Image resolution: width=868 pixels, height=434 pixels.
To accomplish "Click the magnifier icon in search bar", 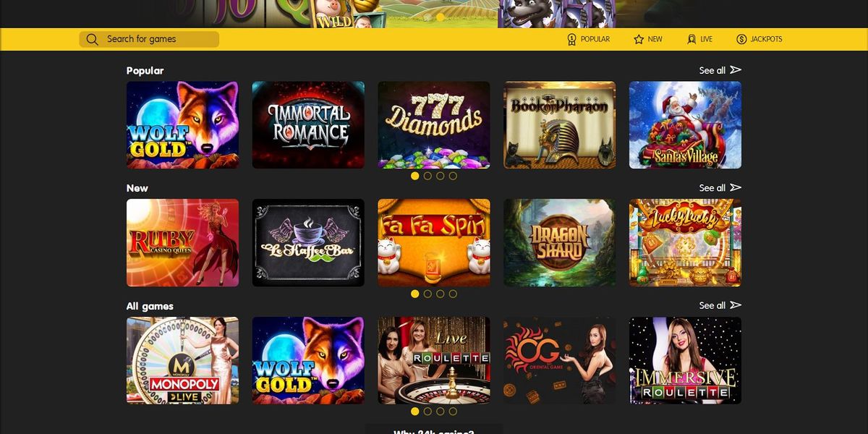I will pyautogui.click(x=92, y=39).
